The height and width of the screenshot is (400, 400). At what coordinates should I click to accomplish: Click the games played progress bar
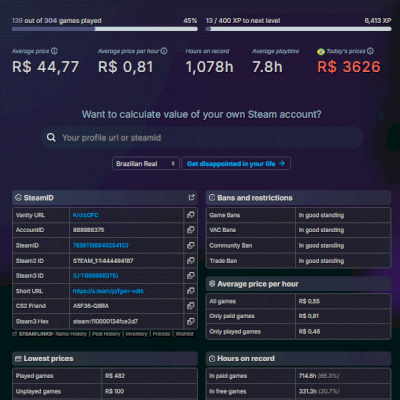[105, 29]
